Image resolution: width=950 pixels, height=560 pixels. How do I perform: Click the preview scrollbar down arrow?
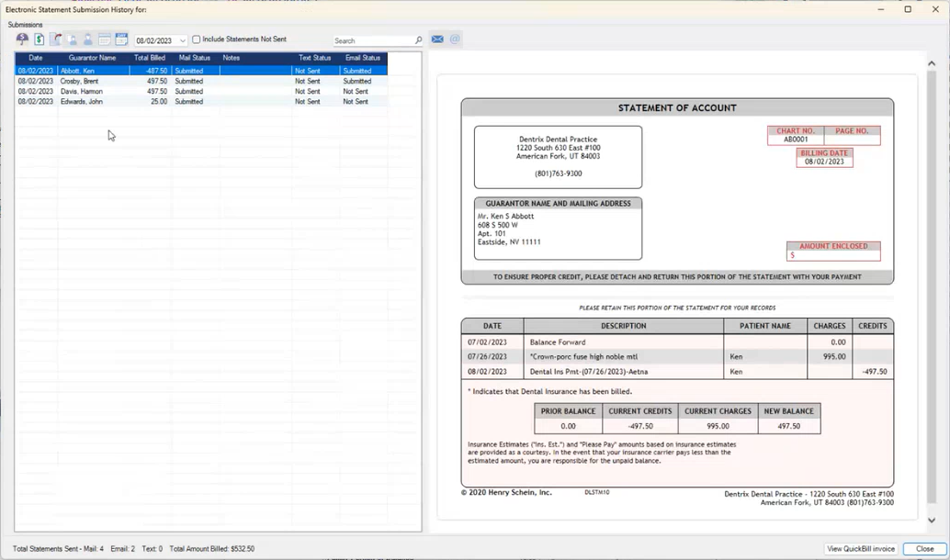click(x=932, y=520)
